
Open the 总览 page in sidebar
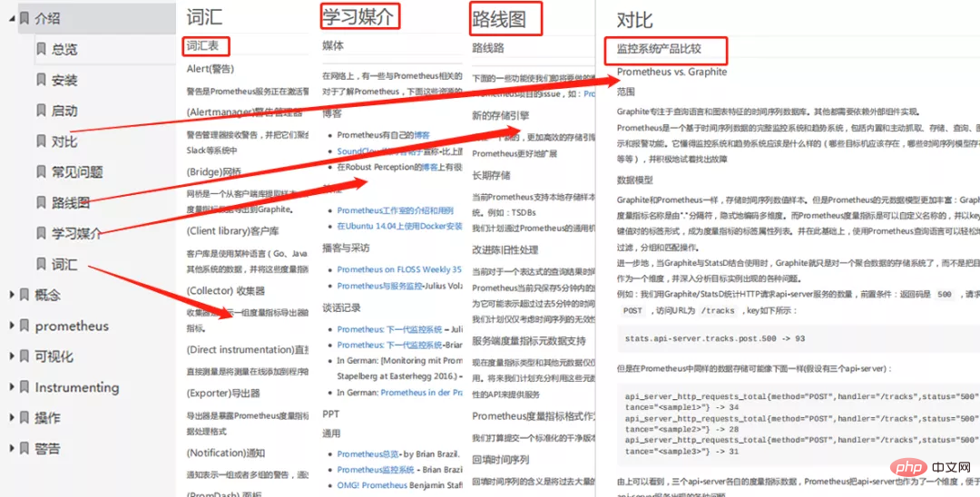[x=64, y=49]
